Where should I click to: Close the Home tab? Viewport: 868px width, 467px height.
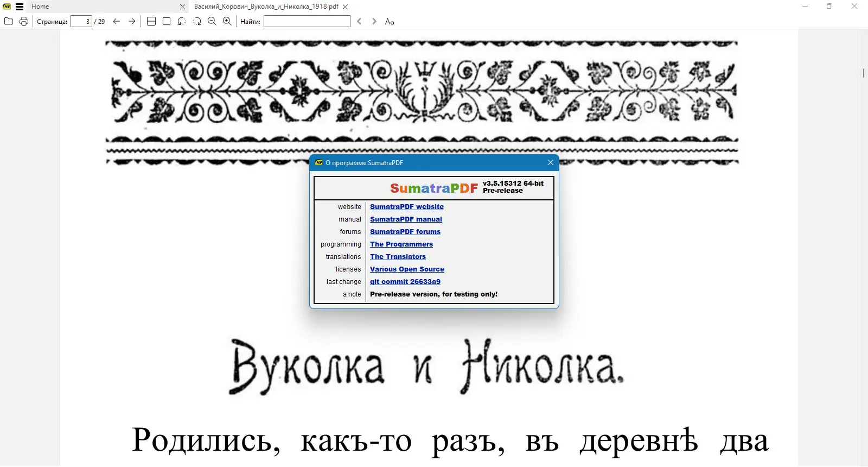click(183, 7)
